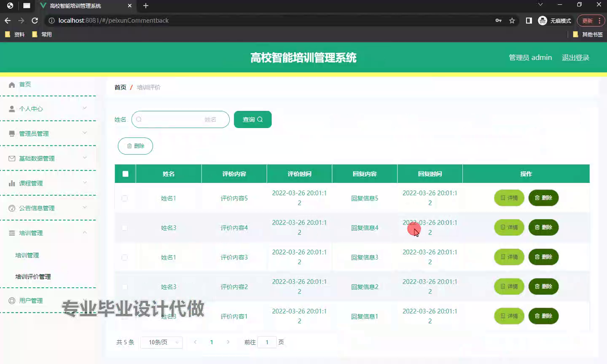Click the 首页 breadcrumb link
Viewport: 607px width, 364px height.
(x=121, y=87)
